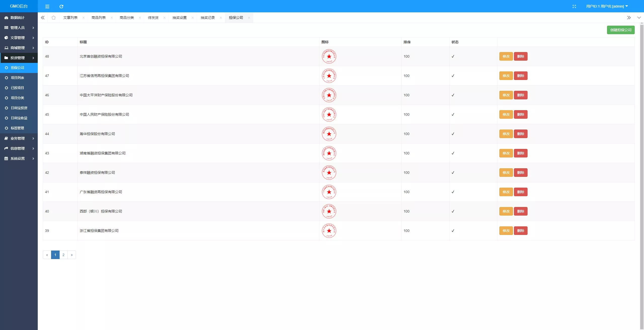This screenshot has width=644, height=330.
Task: Click the vertical page scrollbar
Action: coord(642,176)
